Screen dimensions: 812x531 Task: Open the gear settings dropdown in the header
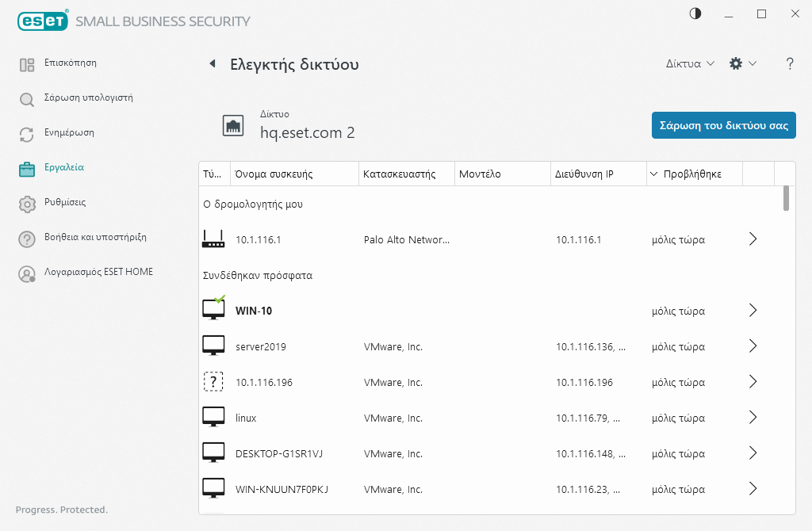point(742,63)
